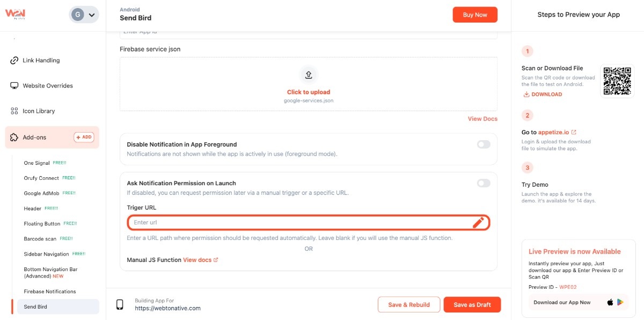The height and width of the screenshot is (320, 644).
Task: Select One Signal add-on
Action: coord(37,163)
